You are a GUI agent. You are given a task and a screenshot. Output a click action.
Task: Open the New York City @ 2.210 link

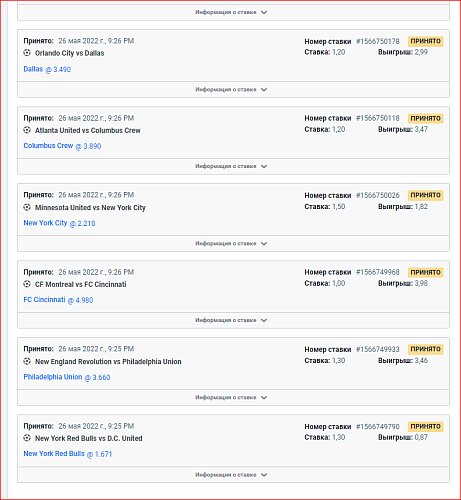point(59,223)
